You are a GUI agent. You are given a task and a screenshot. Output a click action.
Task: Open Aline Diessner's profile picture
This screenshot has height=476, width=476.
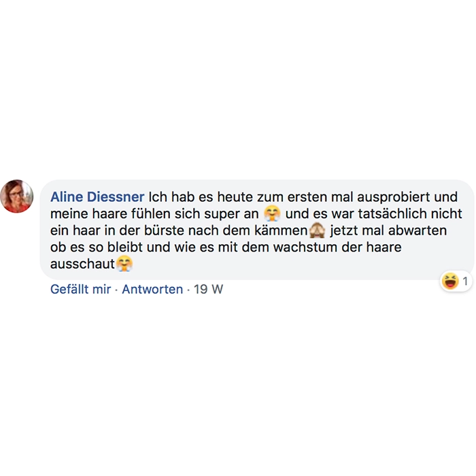click(17, 196)
